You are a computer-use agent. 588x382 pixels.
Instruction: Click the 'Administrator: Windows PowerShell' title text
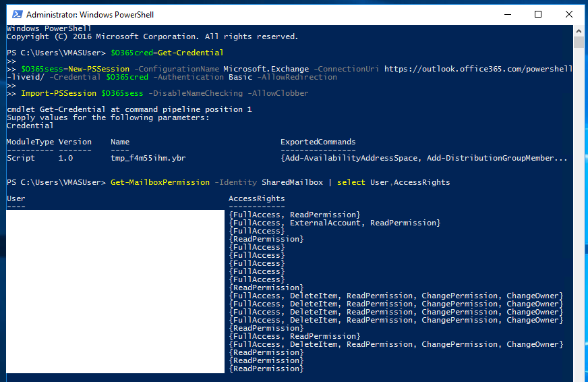pyautogui.click(x=90, y=15)
